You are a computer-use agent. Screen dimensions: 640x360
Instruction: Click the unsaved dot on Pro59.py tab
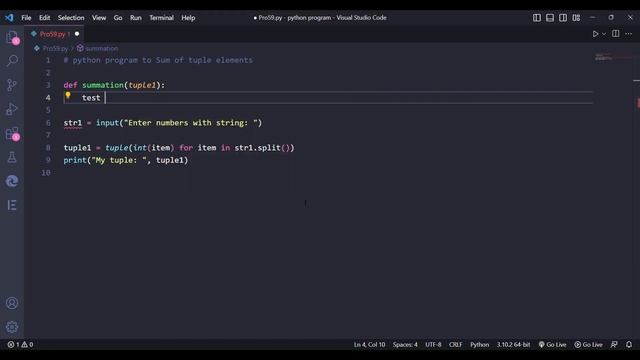tap(77, 34)
